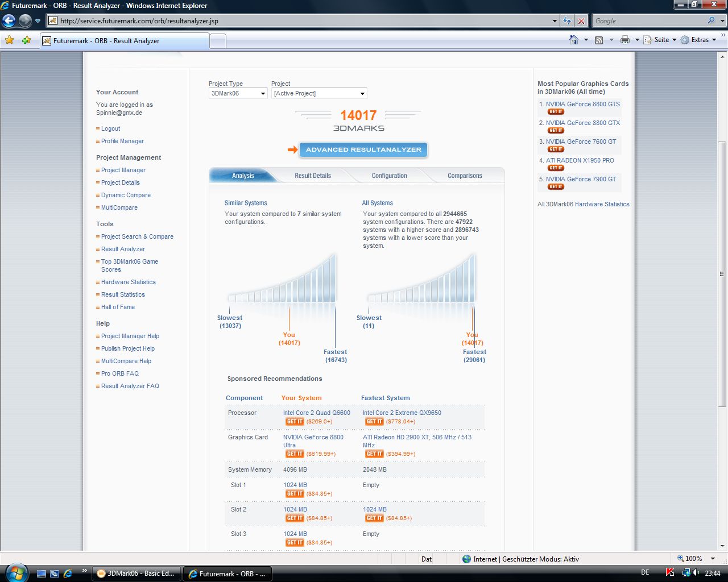Open the Favorites Center star icon
This screenshot has height=582, width=728.
point(9,40)
